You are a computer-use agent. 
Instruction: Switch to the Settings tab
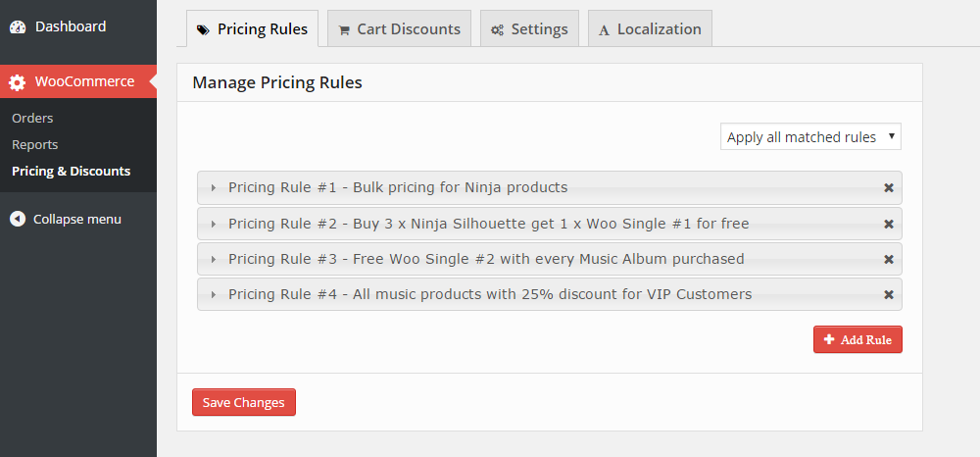[x=529, y=28]
